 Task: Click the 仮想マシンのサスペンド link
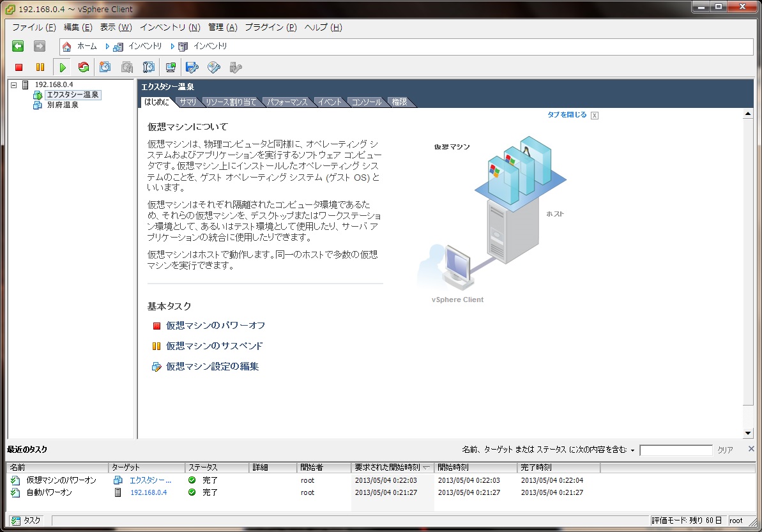pos(215,346)
